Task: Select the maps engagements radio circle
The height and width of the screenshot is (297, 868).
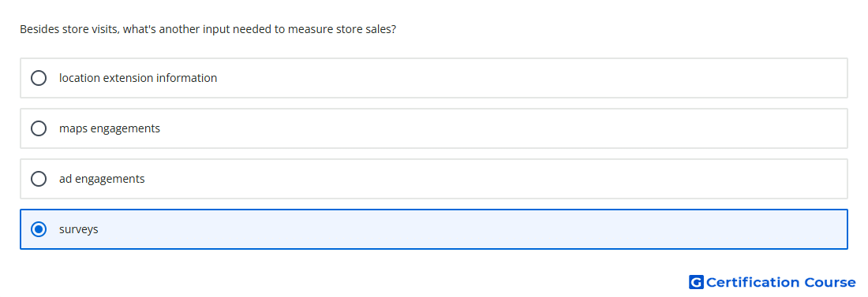Action: point(39,128)
